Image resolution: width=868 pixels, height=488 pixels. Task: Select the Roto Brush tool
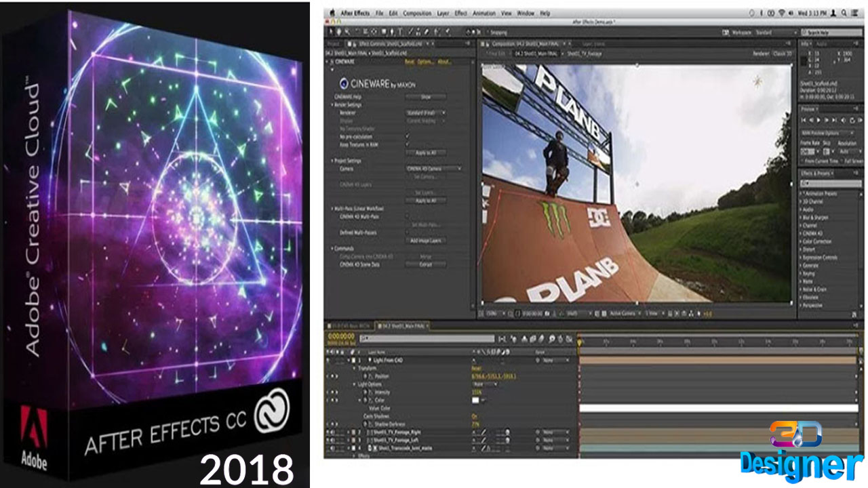point(437,32)
